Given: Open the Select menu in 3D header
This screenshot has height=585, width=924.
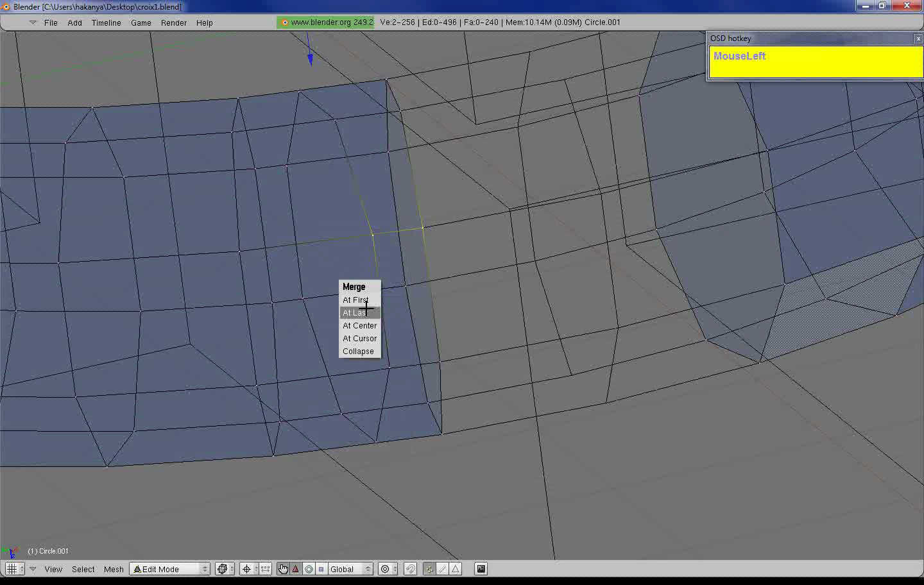Looking at the screenshot, I should tap(83, 569).
